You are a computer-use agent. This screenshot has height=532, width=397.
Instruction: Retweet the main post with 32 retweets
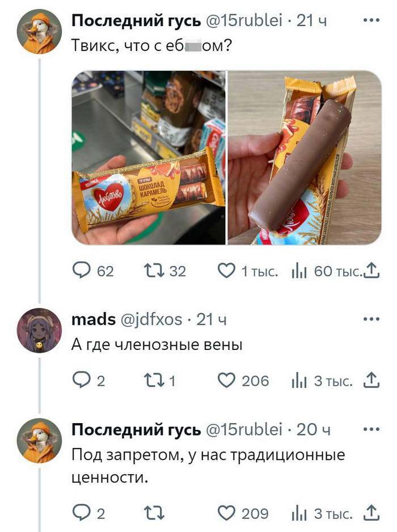(x=165, y=271)
